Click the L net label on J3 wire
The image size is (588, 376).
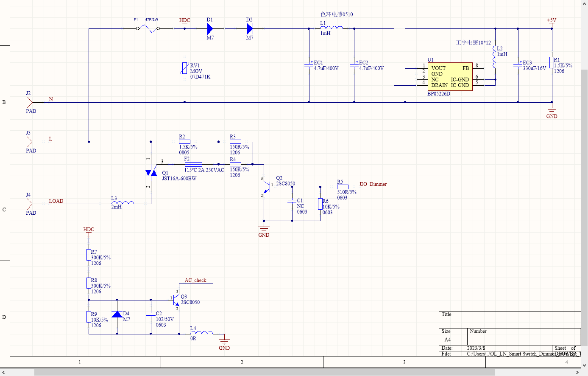(x=50, y=139)
